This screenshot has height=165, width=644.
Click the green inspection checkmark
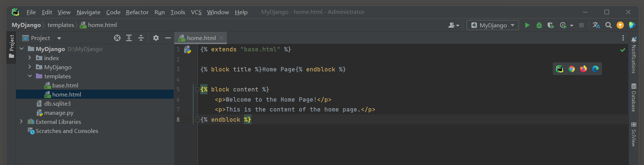click(x=623, y=50)
